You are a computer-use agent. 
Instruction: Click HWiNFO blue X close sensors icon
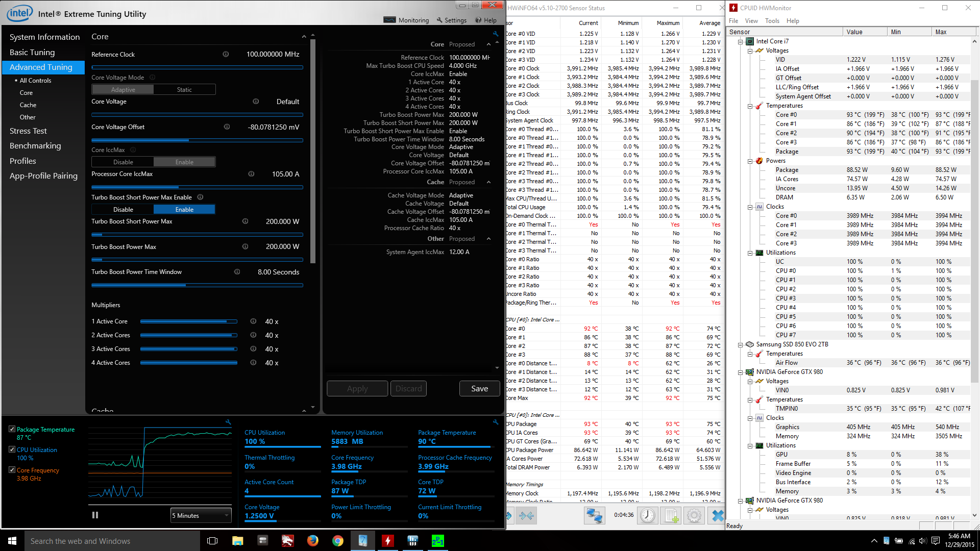coord(717,516)
